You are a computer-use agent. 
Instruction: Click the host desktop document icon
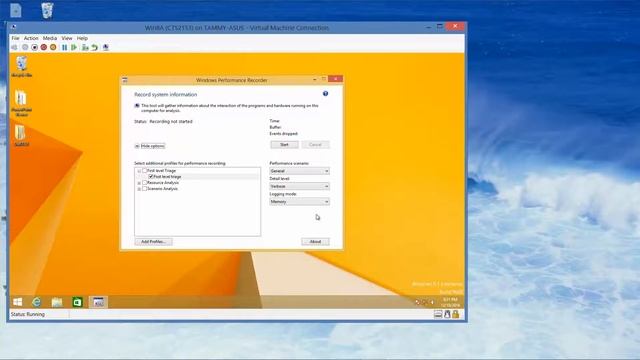pos(16,10)
